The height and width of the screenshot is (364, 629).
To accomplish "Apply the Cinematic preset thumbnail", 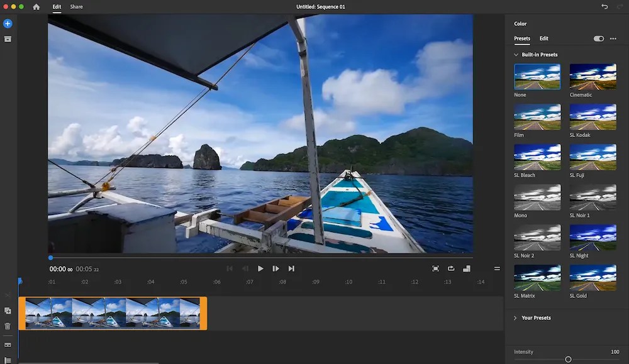I will point(593,75).
